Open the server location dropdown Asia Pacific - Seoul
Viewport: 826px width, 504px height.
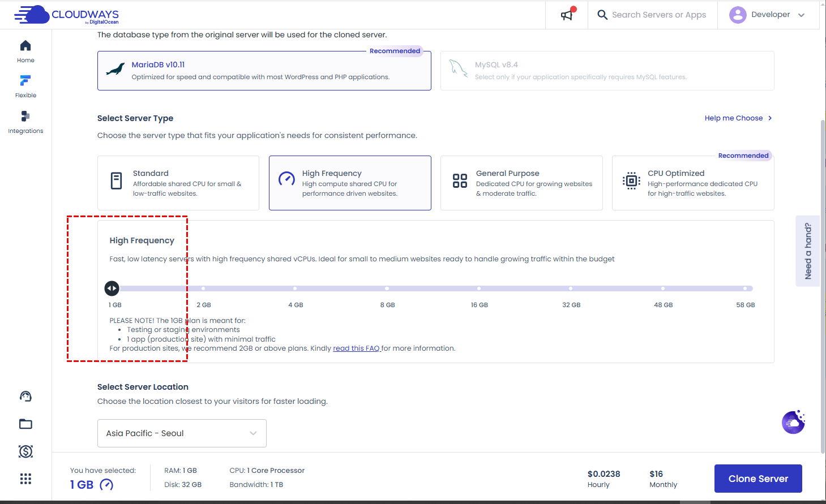(x=182, y=433)
